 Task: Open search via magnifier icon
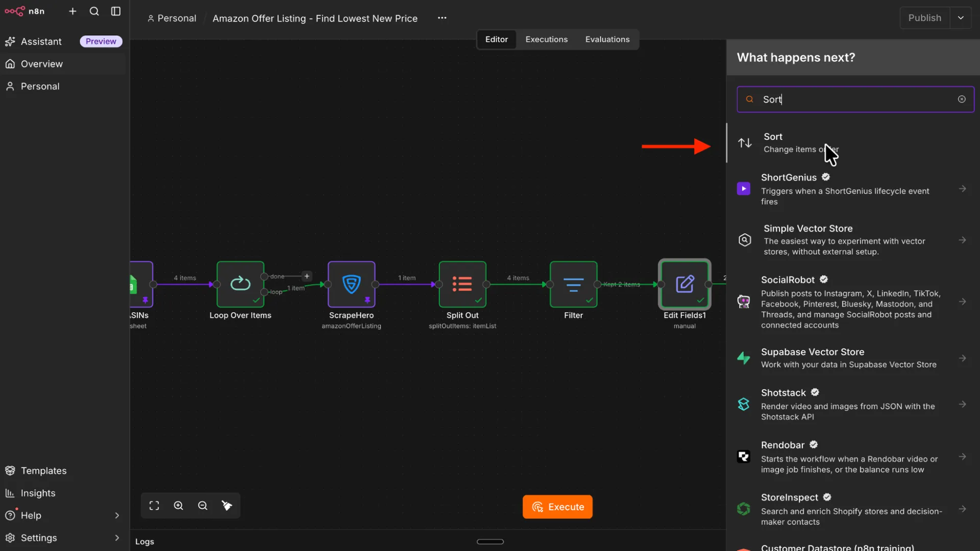tap(94, 11)
